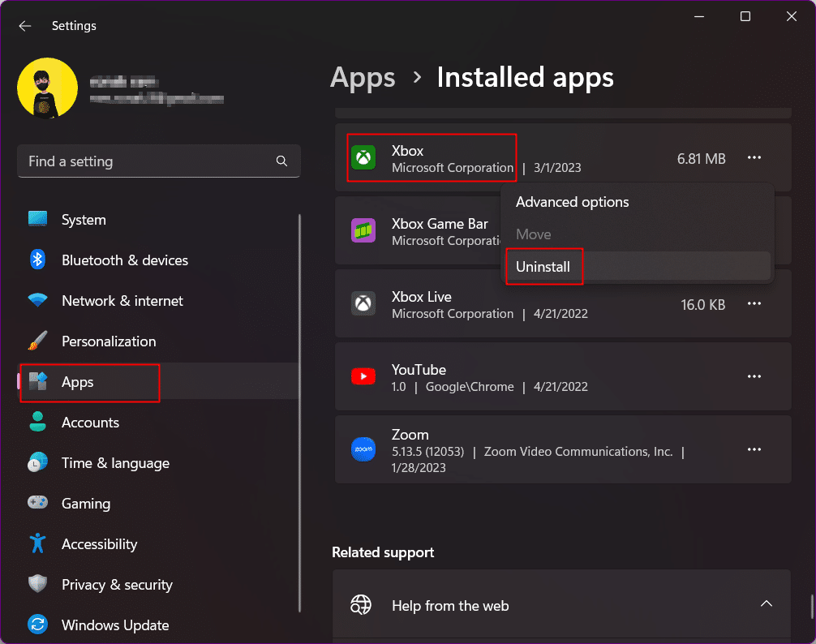Navigate to Apps breadcrumb link
The width and height of the screenshot is (816, 644).
(x=363, y=78)
